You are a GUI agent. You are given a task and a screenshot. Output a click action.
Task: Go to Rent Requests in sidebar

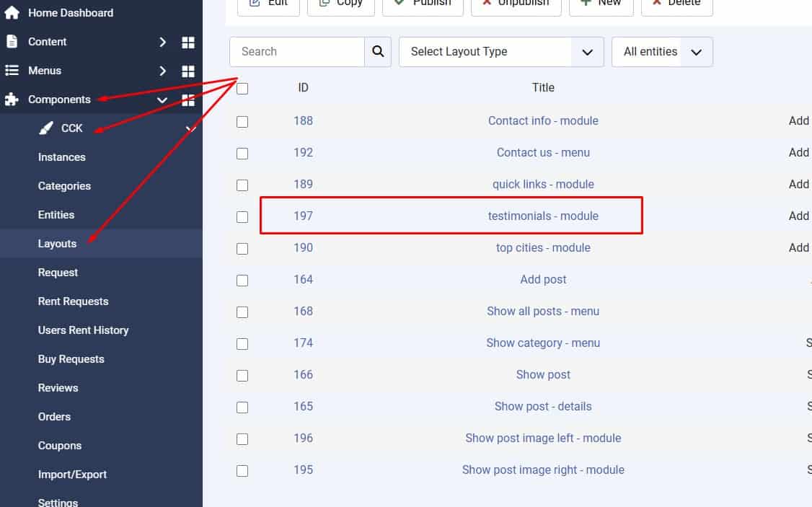pyautogui.click(x=73, y=301)
